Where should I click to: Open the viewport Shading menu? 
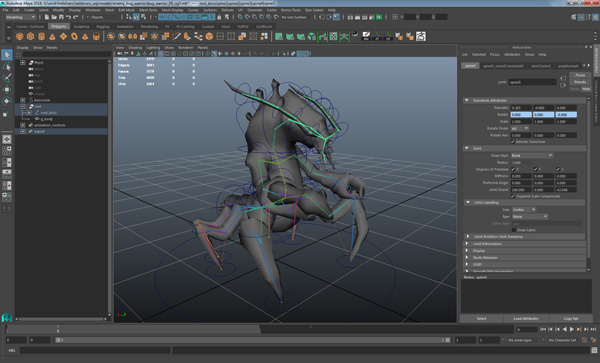point(135,48)
